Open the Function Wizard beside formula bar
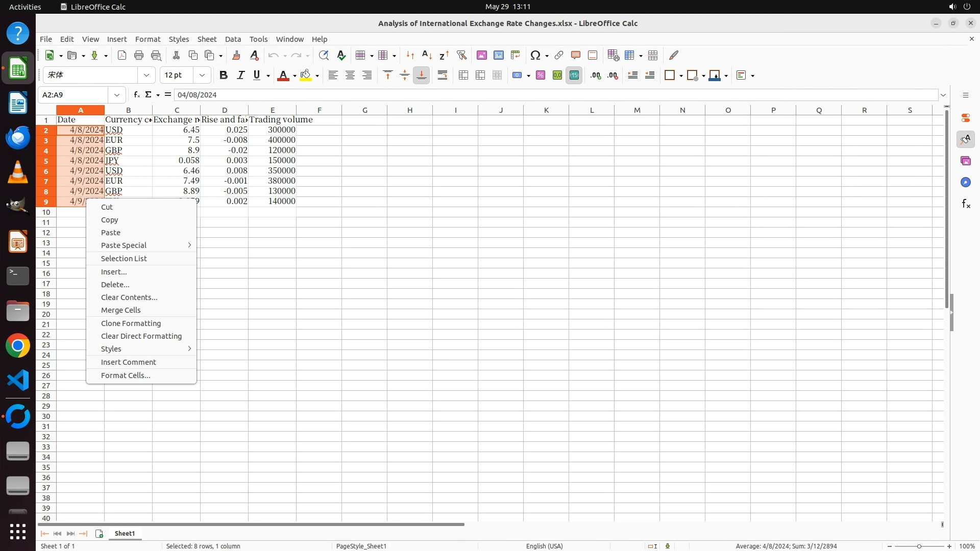Image resolution: width=980 pixels, height=551 pixels. 136,95
